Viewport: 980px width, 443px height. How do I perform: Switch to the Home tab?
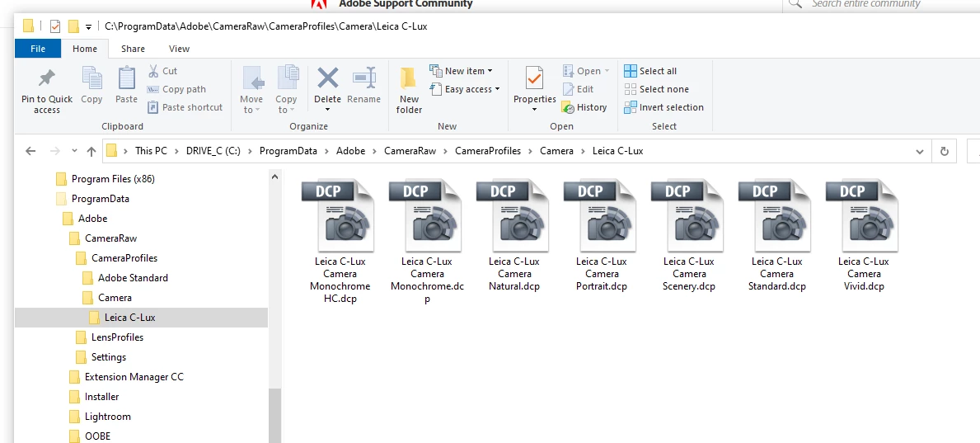pos(84,49)
